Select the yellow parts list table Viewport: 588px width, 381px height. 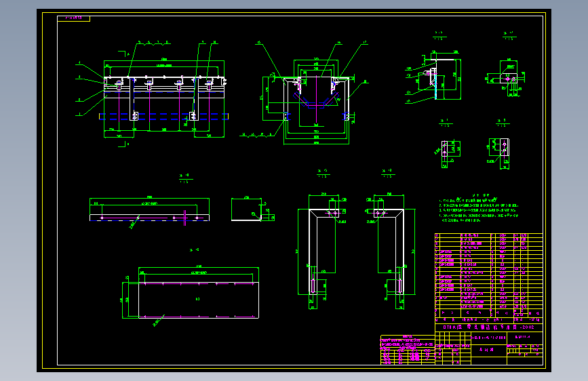(x=488, y=277)
